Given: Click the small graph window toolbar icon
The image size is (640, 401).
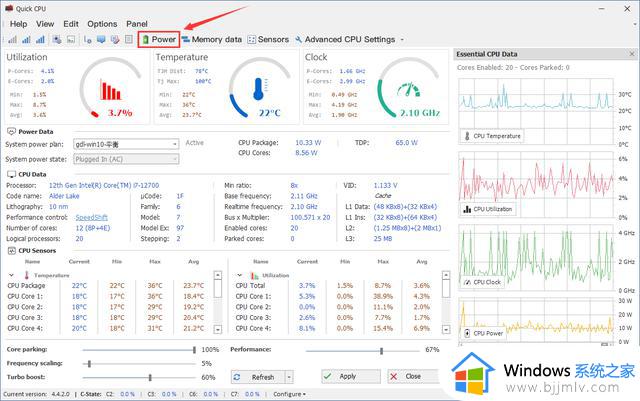Looking at the screenshot, I should click(71, 40).
